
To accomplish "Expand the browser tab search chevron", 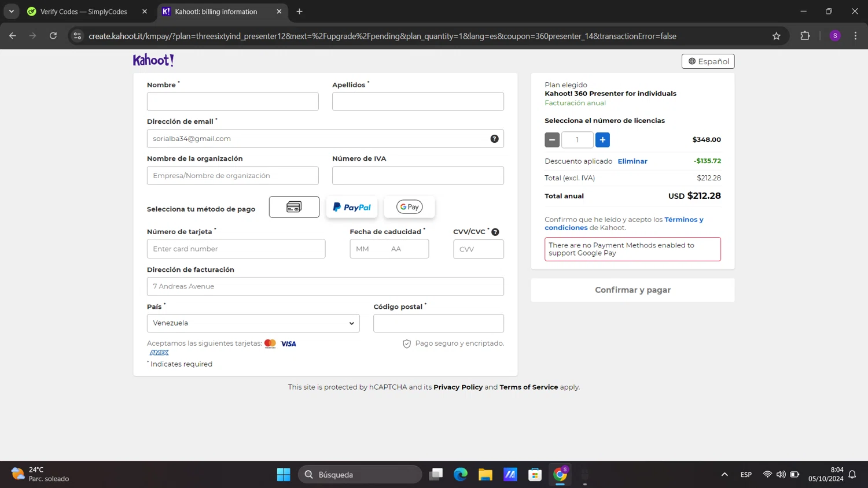I will pyautogui.click(x=11, y=12).
